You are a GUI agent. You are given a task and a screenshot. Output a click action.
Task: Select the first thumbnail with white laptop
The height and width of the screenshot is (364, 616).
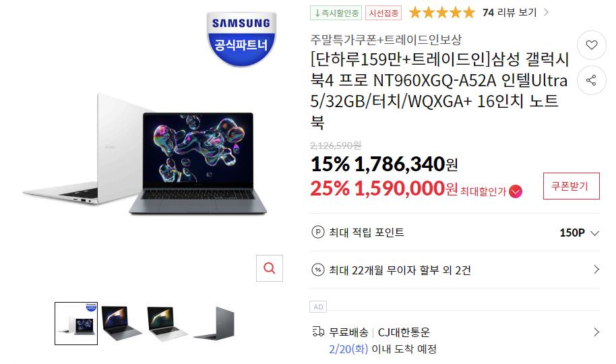pos(76,324)
